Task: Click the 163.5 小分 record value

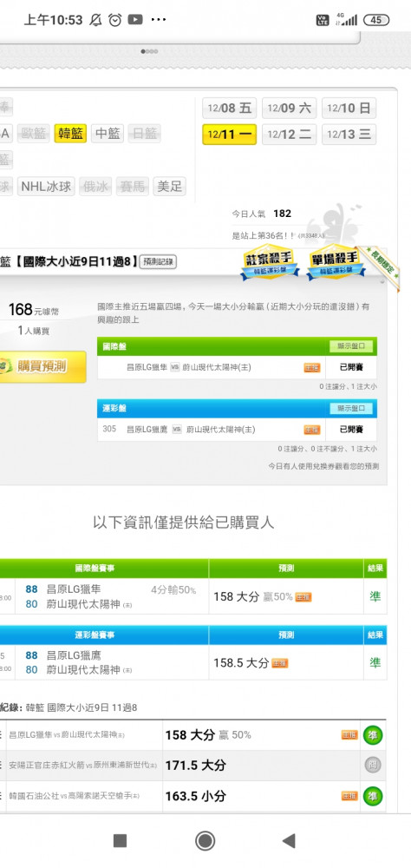Action: click(196, 796)
